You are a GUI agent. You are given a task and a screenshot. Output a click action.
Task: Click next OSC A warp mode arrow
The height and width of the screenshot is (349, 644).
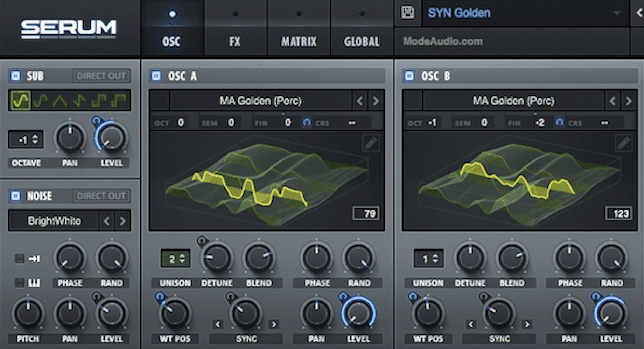pos(274,324)
